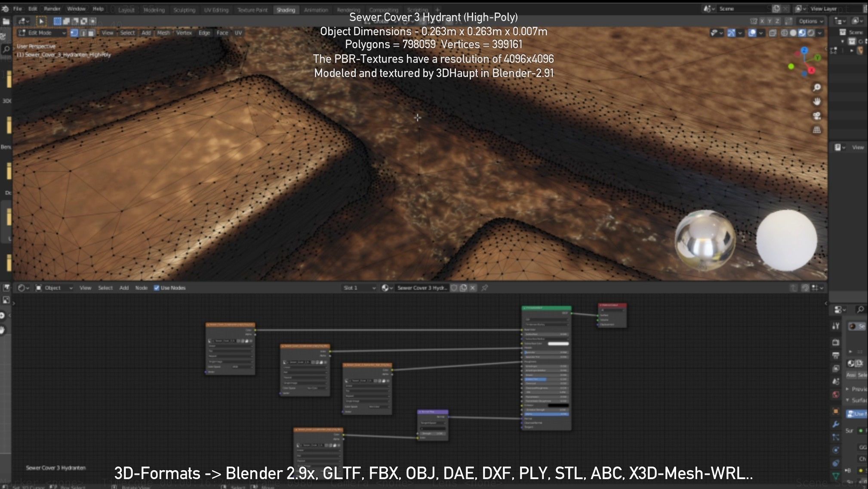Toggle camera view icon in viewport
The height and width of the screenshot is (489, 868).
[x=816, y=116]
